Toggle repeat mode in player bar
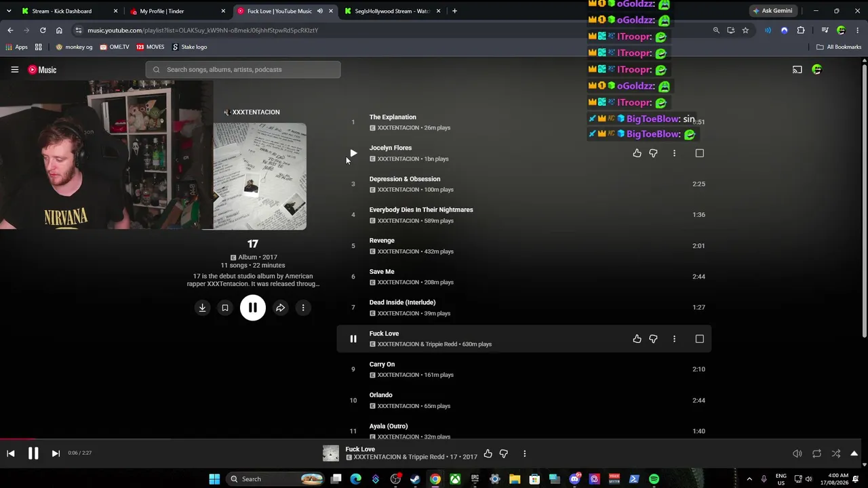Image resolution: width=868 pixels, height=488 pixels. (816, 453)
